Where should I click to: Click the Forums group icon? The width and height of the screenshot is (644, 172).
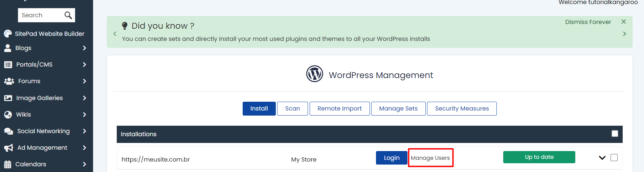pos(9,81)
